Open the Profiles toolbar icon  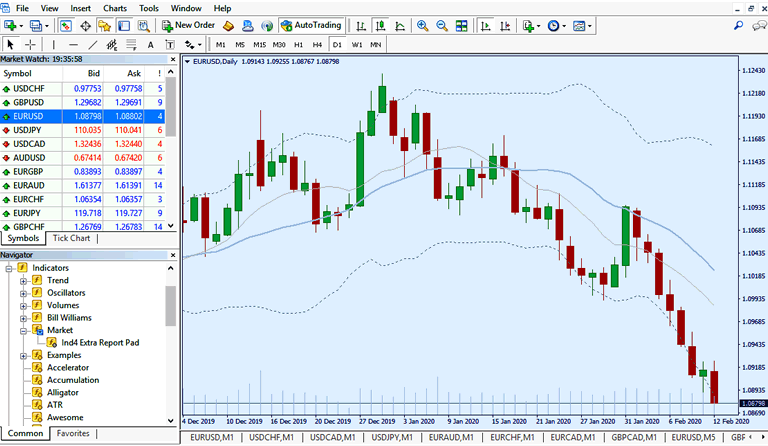pyautogui.click(x=36, y=25)
